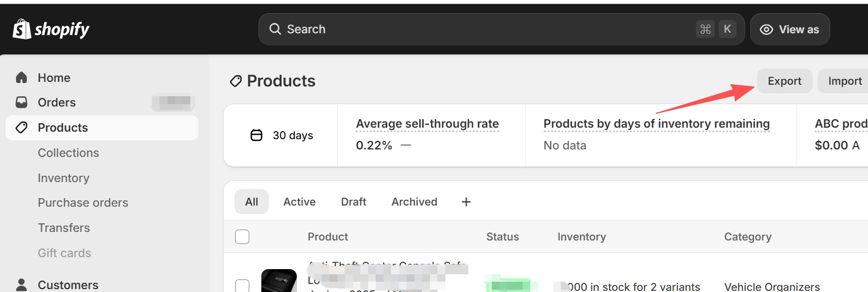Click the search magnifier icon

coord(275,29)
